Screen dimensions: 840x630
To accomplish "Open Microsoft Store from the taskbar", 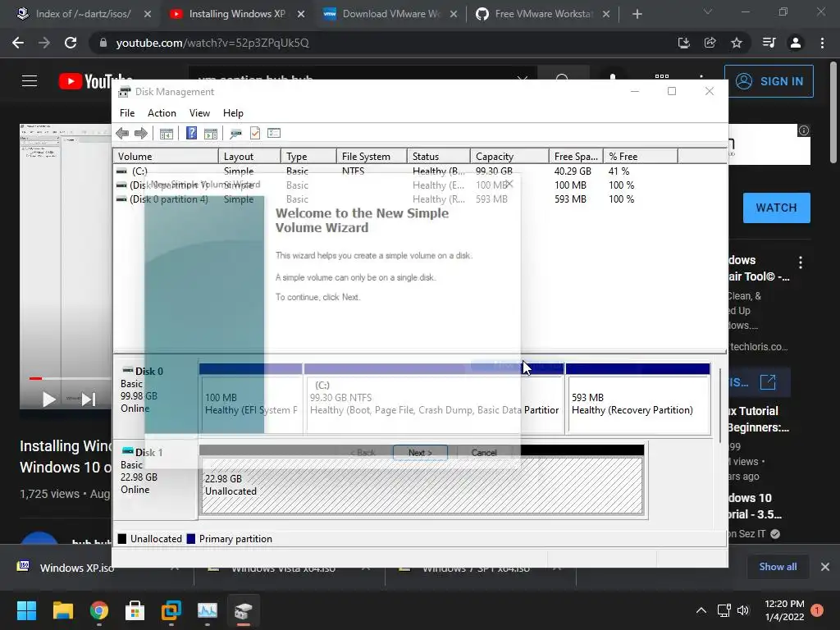I will tap(135, 610).
